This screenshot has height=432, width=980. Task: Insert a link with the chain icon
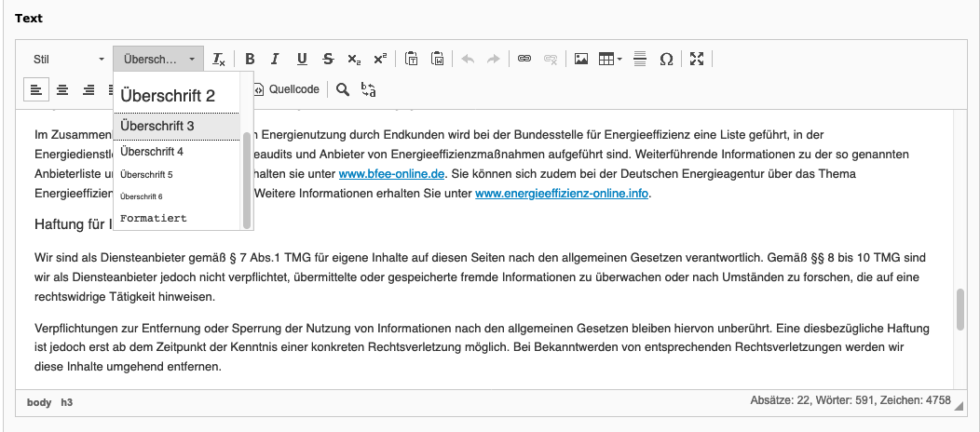[x=524, y=59]
